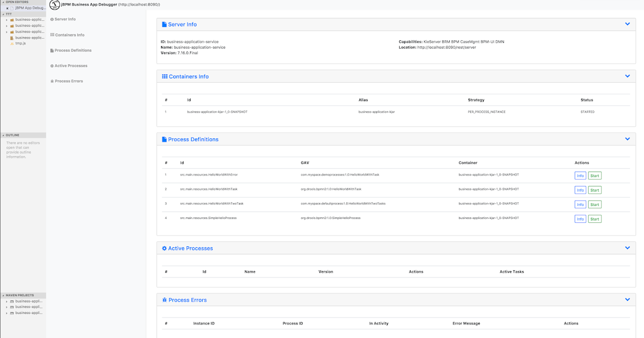Image resolution: width=644 pixels, height=338 pixels.
Task: Go to Server Info in the left navigation
Action: [63, 19]
